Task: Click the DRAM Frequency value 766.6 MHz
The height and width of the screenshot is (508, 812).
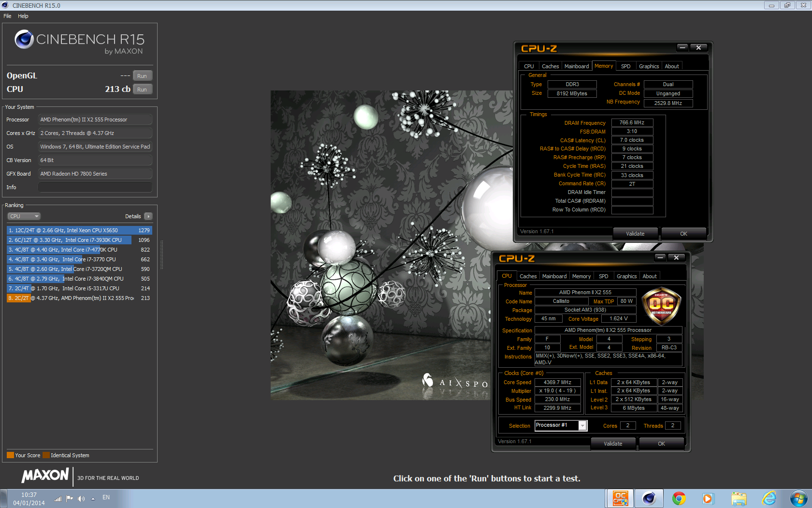Action: tap(632, 123)
